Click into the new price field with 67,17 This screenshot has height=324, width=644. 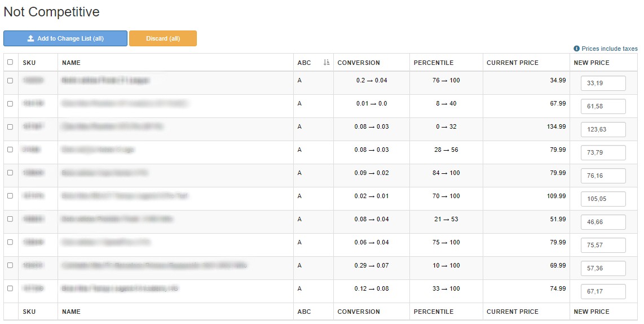[603, 291]
